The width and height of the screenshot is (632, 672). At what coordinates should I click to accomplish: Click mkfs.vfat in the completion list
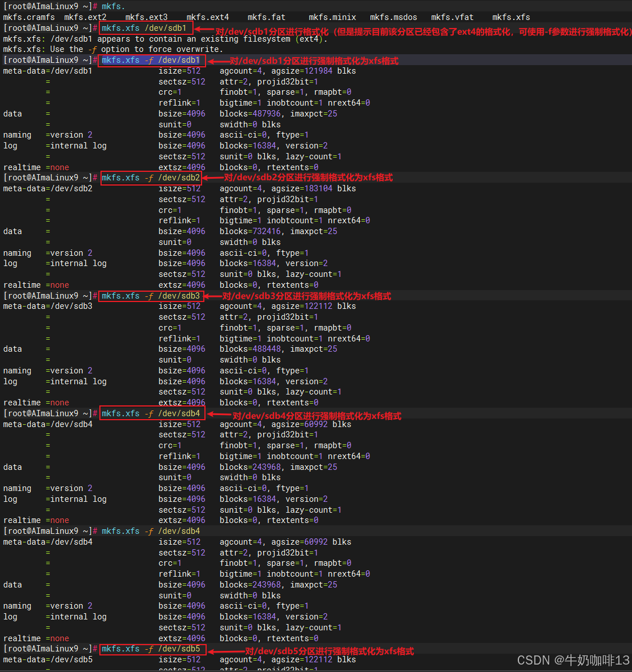452,18
